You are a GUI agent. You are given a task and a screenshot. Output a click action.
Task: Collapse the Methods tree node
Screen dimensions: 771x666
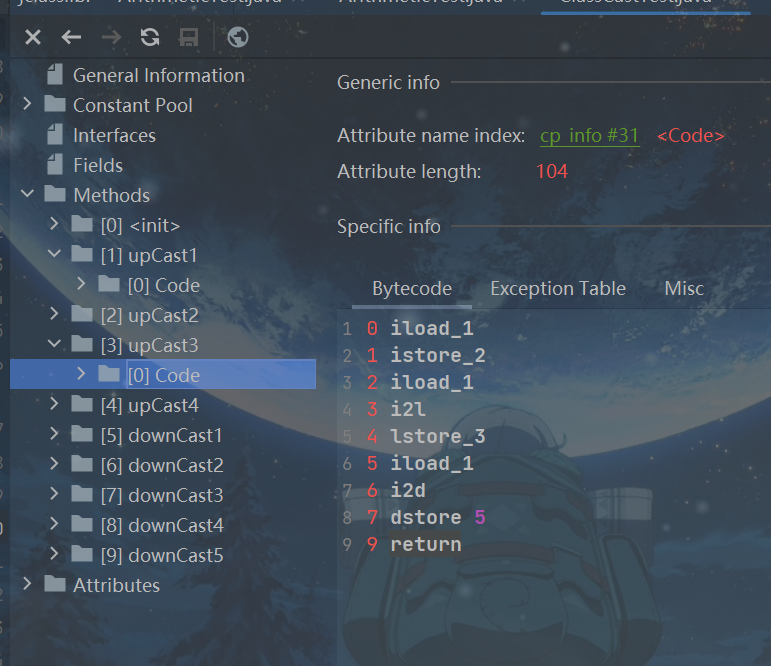[27, 195]
